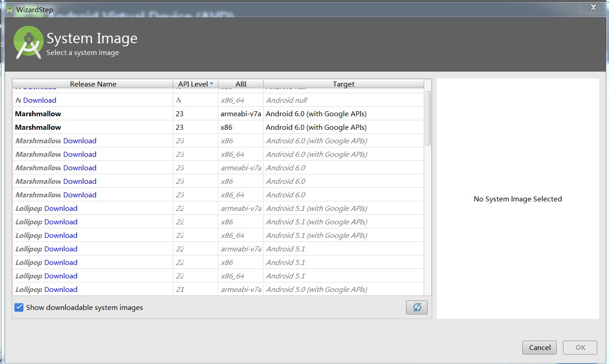Download Lollipop API 21 armeabi-v7a image
609x364 pixels.
pos(61,289)
